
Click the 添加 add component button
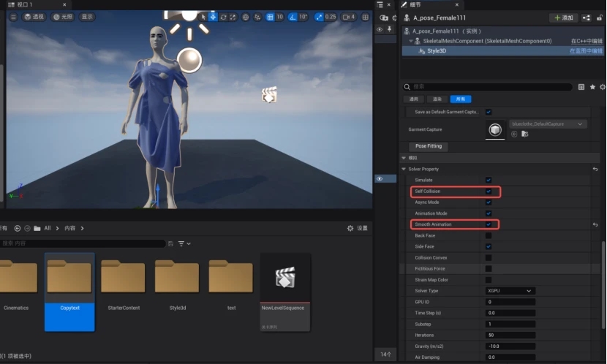[x=563, y=18]
